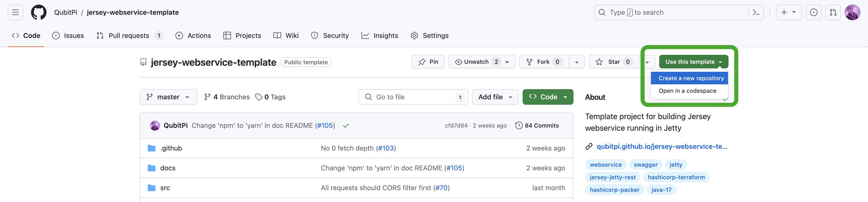
Task: Open the Pull requests tab
Action: click(x=130, y=36)
